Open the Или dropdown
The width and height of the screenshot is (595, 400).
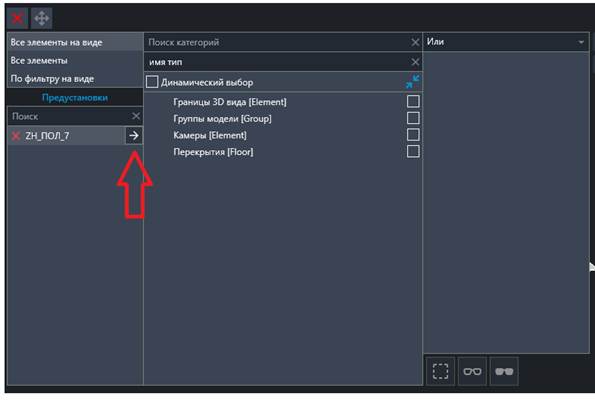506,42
